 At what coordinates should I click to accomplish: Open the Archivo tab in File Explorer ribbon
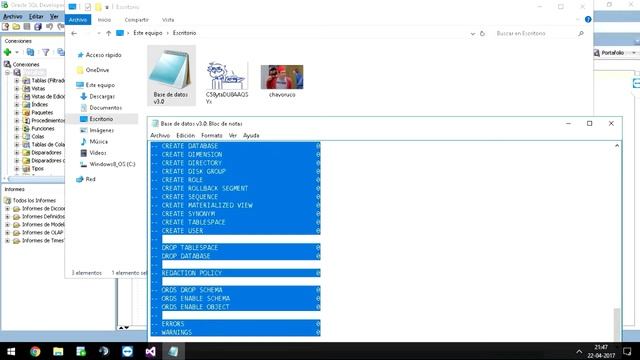[x=78, y=20]
